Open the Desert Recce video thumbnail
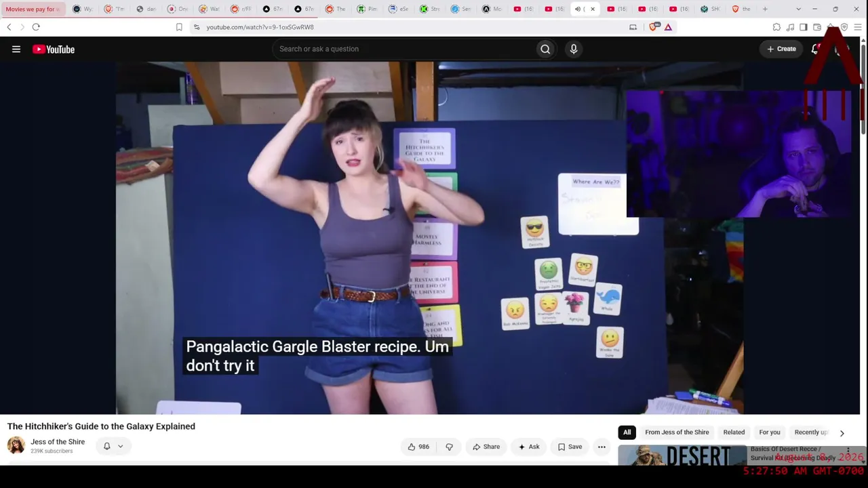This screenshot has height=488, width=868. [682, 455]
